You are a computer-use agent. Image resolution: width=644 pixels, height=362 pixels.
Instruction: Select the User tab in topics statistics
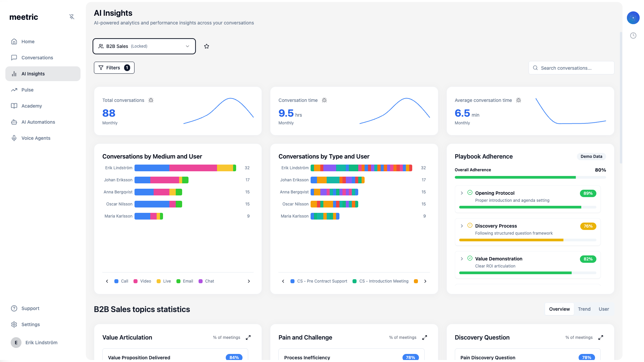point(604,309)
